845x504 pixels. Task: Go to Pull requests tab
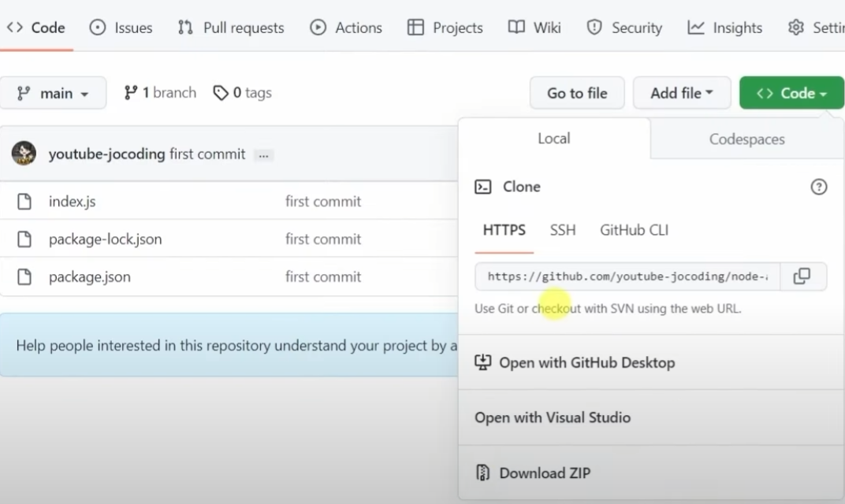click(231, 28)
